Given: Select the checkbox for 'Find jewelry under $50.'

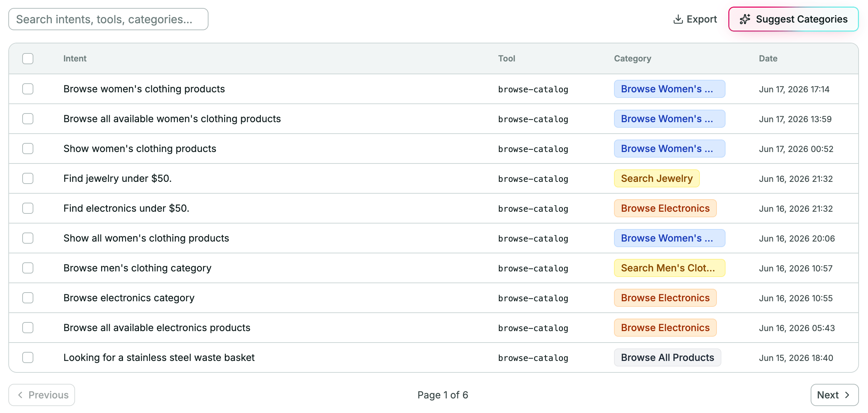Looking at the screenshot, I should pyautogui.click(x=28, y=178).
